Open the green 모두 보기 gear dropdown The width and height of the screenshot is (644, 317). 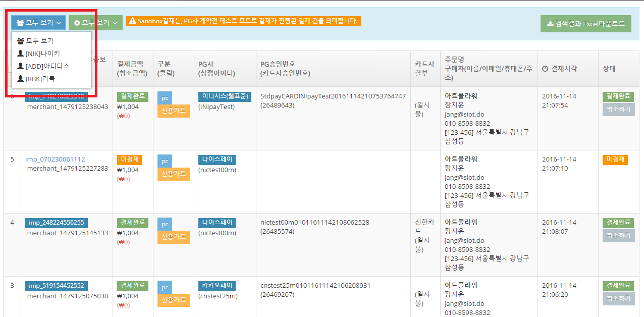(95, 23)
